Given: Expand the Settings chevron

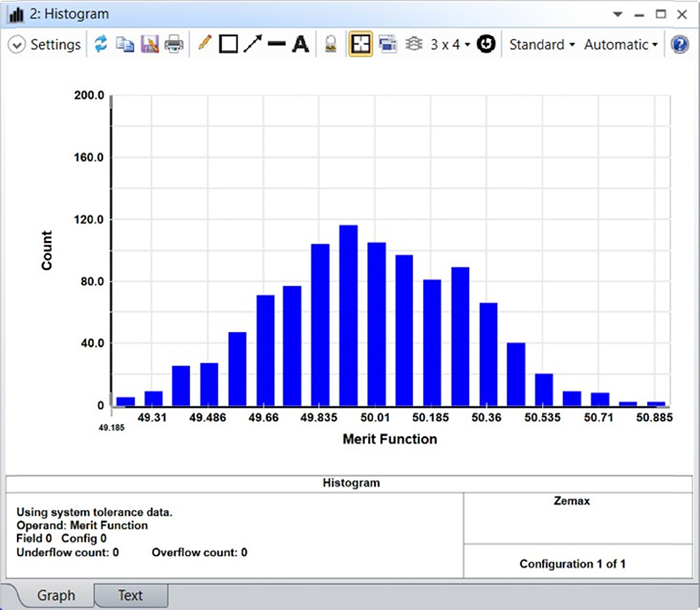Looking at the screenshot, I should [x=16, y=45].
